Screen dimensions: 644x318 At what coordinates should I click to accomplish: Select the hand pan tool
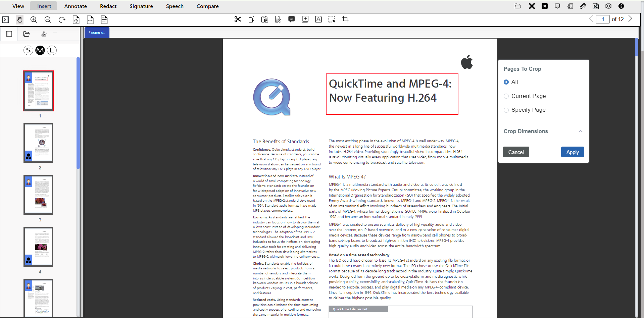point(20,20)
